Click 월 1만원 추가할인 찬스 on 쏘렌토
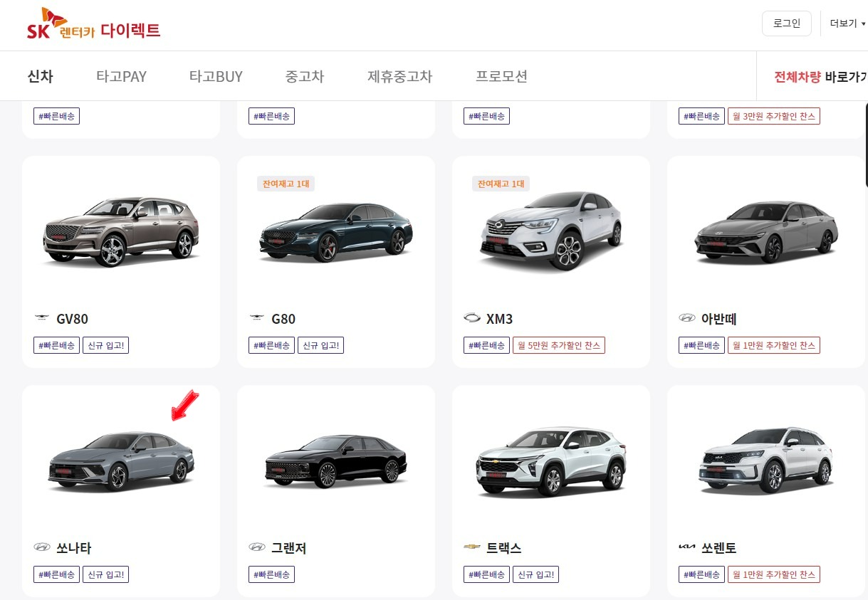The image size is (868, 600). 774,574
